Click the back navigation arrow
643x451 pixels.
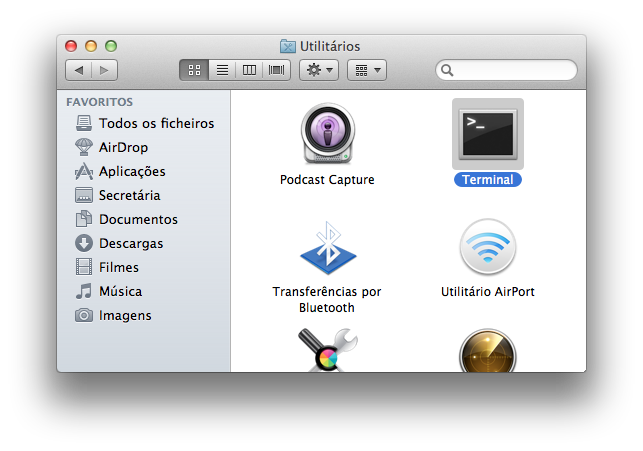[x=79, y=70]
